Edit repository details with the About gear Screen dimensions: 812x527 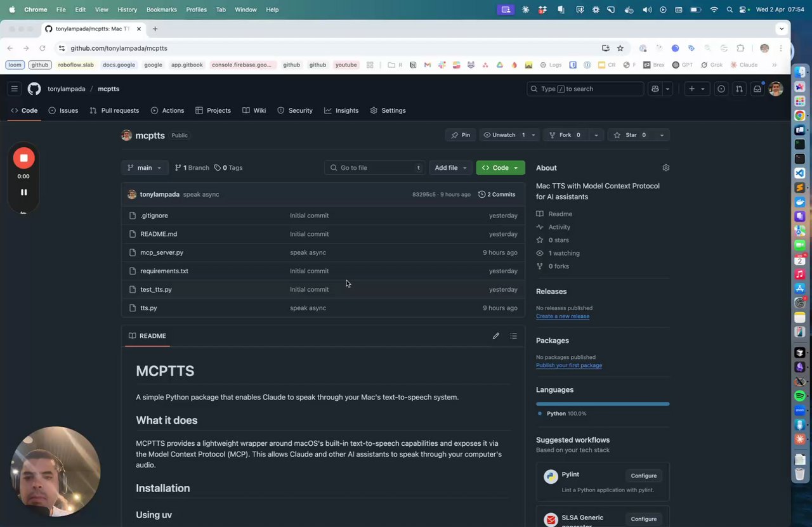[x=665, y=168]
